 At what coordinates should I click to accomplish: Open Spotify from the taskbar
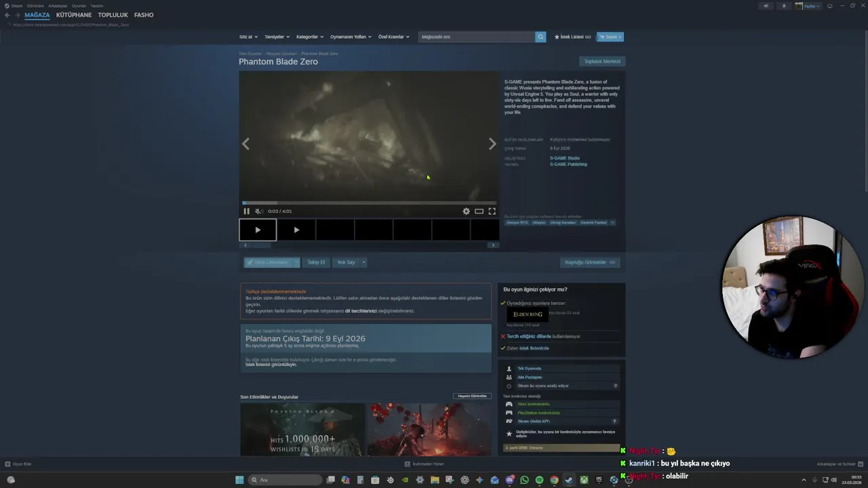(539, 480)
